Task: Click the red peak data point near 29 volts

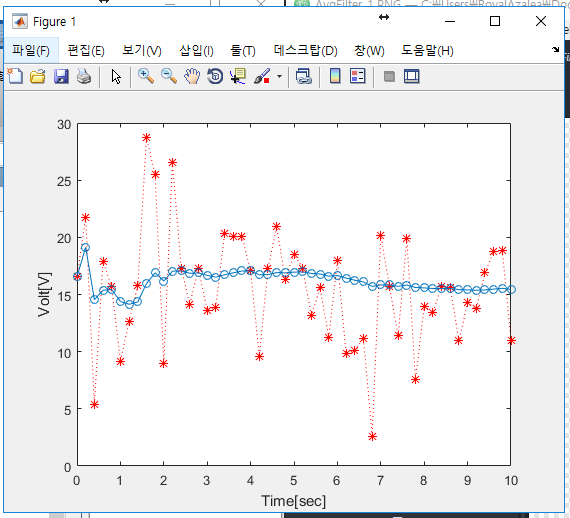Action: (146, 138)
